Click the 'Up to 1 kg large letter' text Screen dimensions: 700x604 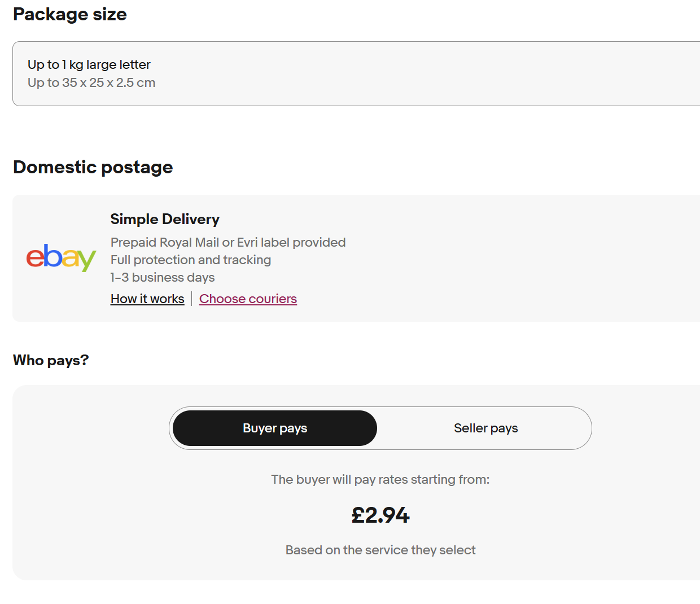coord(89,64)
